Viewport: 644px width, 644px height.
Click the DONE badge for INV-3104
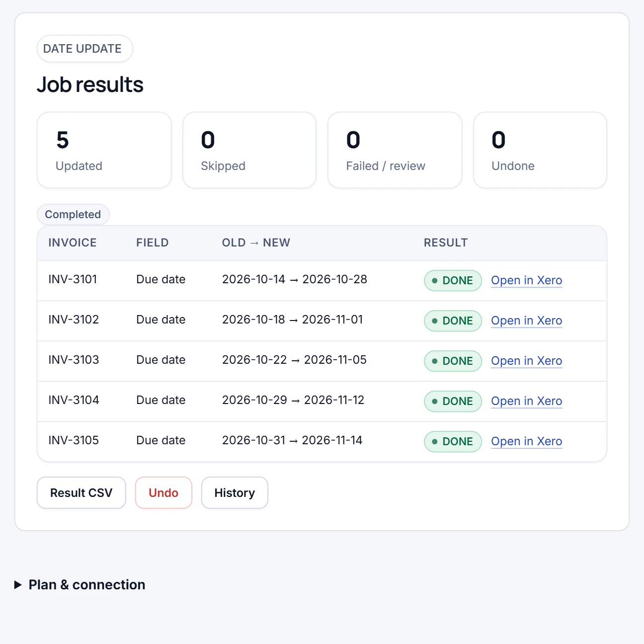tap(453, 402)
